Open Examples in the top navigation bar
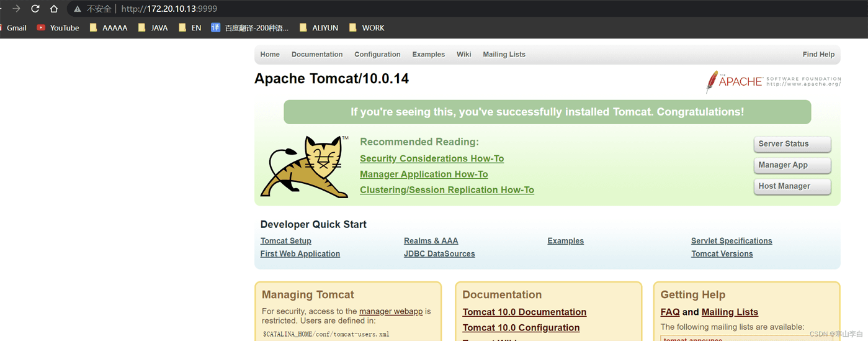 429,55
